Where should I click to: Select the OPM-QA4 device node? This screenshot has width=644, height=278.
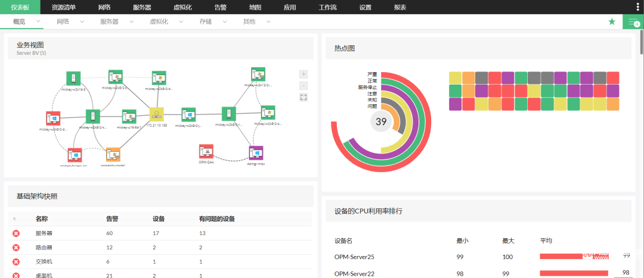click(206, 151)
